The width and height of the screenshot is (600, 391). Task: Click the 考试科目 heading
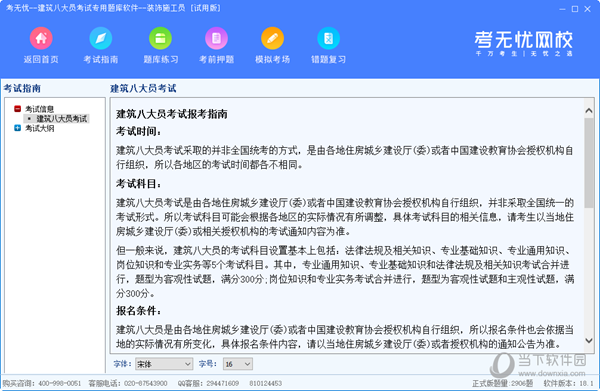[x=139, y=184]
